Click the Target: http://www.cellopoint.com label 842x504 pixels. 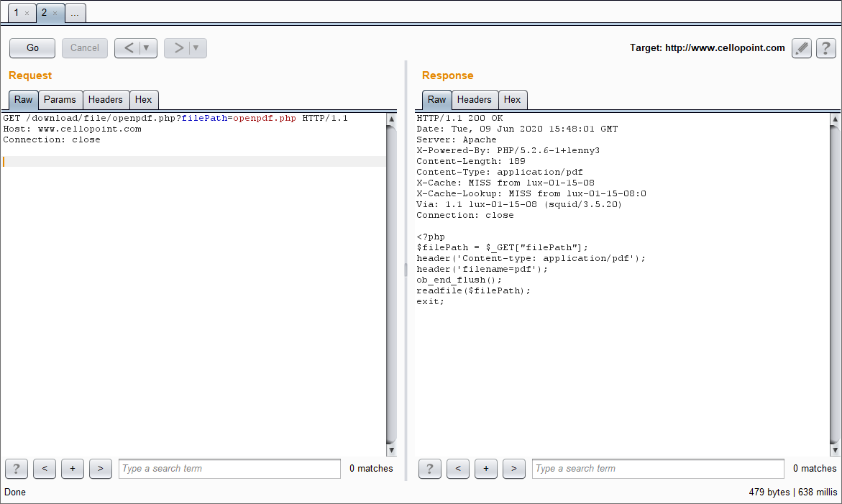[x=708, y=47]
